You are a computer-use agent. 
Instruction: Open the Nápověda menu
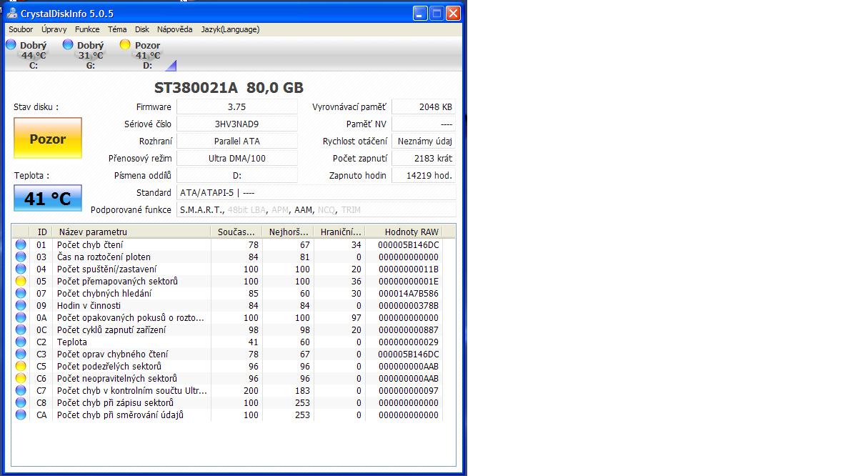[x=175, y=29]
